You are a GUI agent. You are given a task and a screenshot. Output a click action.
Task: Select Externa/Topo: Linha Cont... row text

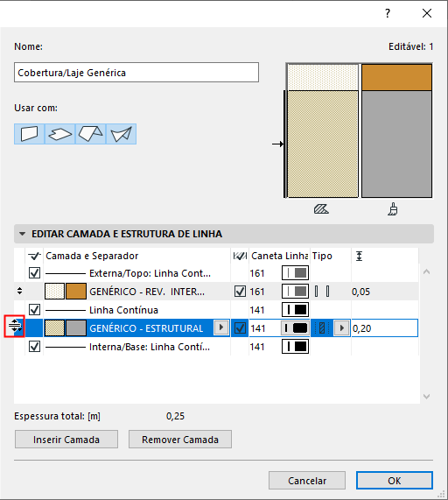(150, 273)
